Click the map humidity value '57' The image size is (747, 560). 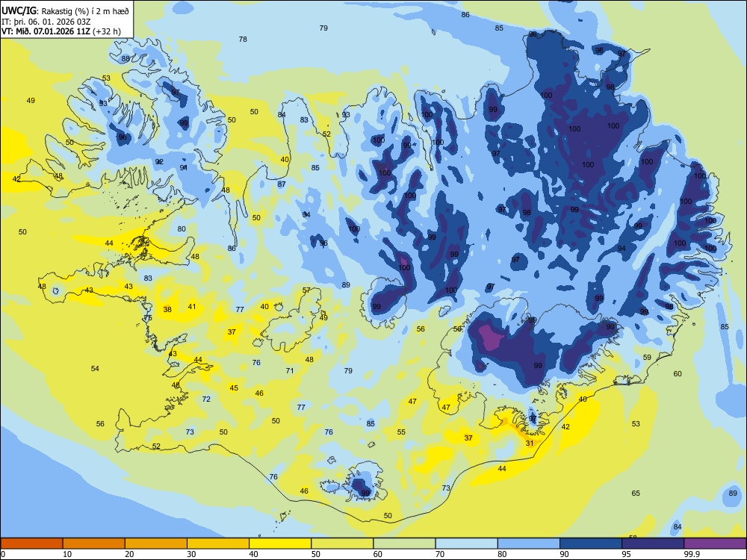pyautogui.click(x=306, y=290)
